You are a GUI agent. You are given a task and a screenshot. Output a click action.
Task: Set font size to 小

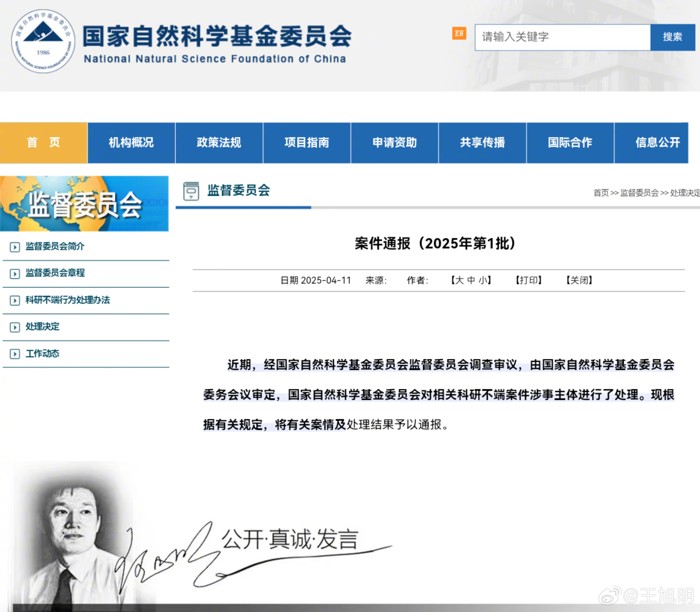coord(483,280)
